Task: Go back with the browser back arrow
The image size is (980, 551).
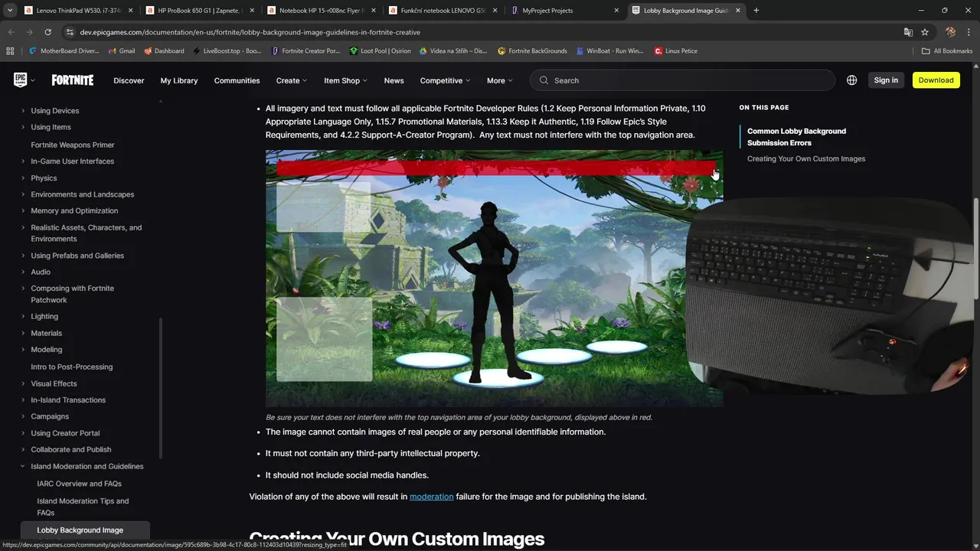Action: pos(11,32)
